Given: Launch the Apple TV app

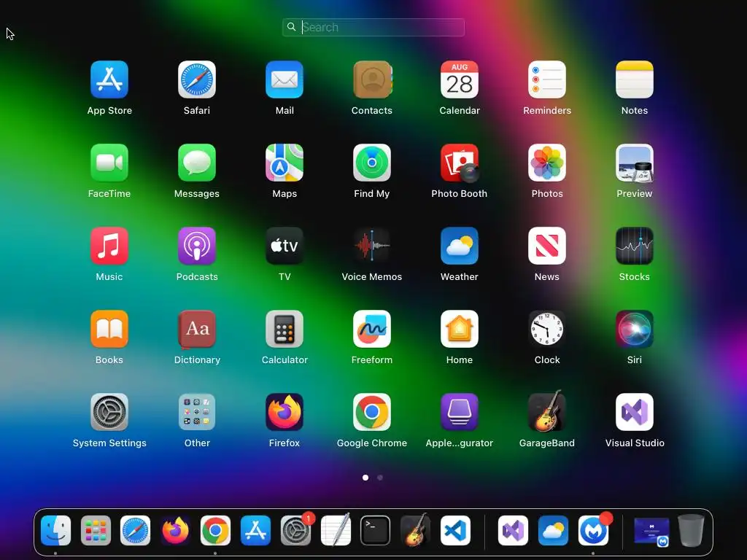Looking at the screenshot, I should tap(285, 246).
